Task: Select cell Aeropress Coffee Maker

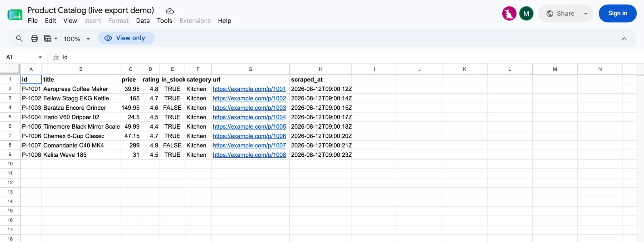Action: pyautogui.click(x=81, y=89)
